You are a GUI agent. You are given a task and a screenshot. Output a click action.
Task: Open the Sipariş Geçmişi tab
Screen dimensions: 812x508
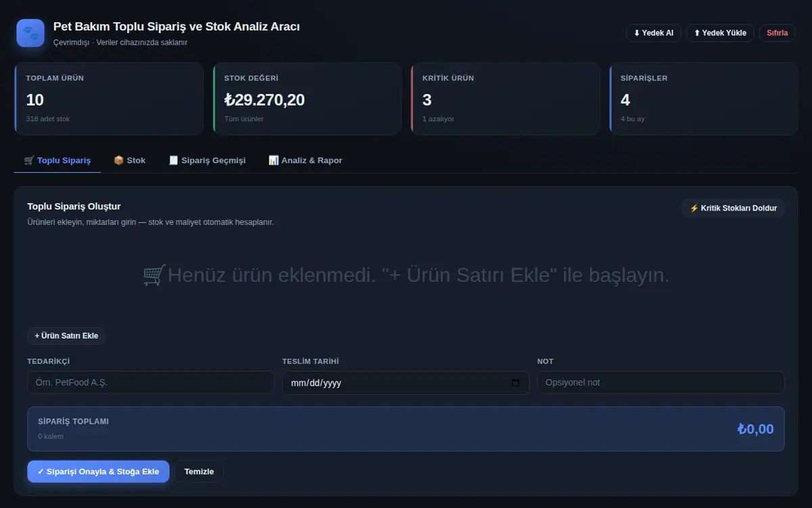pyautogui.click(x=207, y=161)
